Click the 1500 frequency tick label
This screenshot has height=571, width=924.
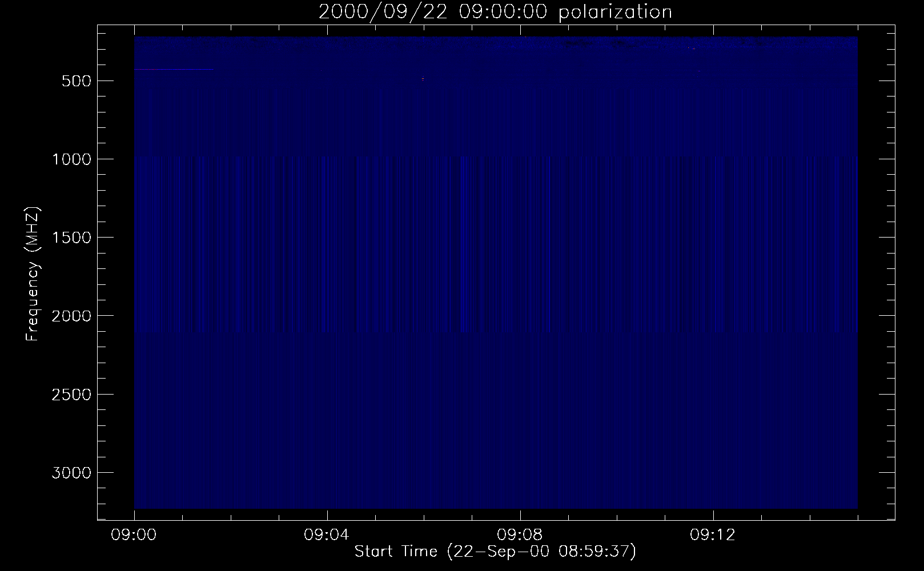(71, 238)
